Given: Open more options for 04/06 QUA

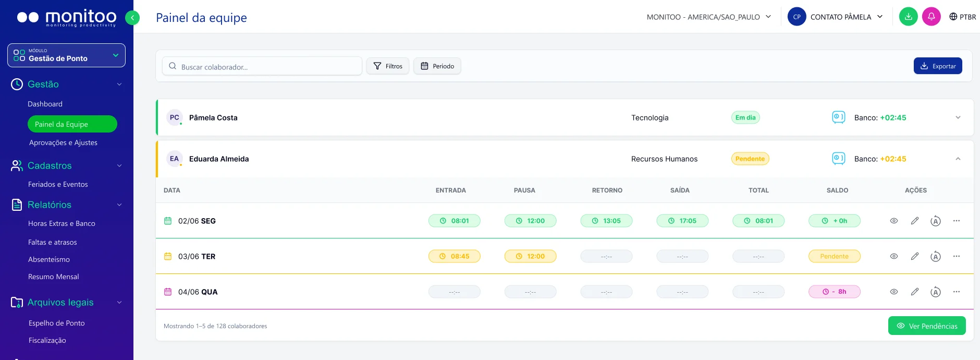Looking at the screenshot, I should [957, 292].
